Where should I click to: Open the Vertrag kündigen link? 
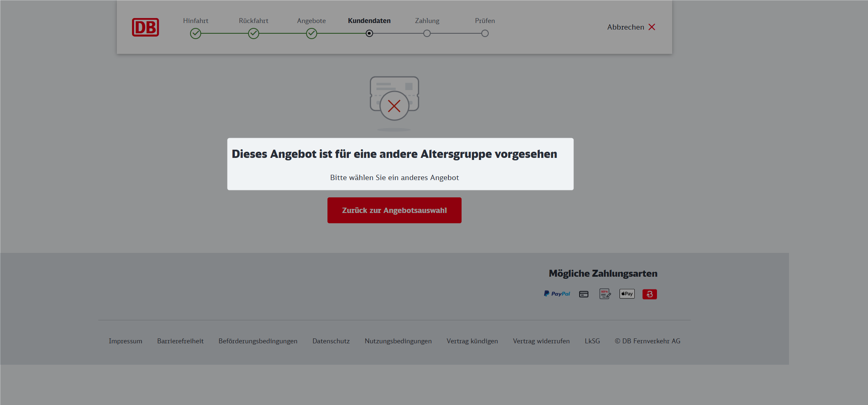pyautogui.click(x=472, y=341)
